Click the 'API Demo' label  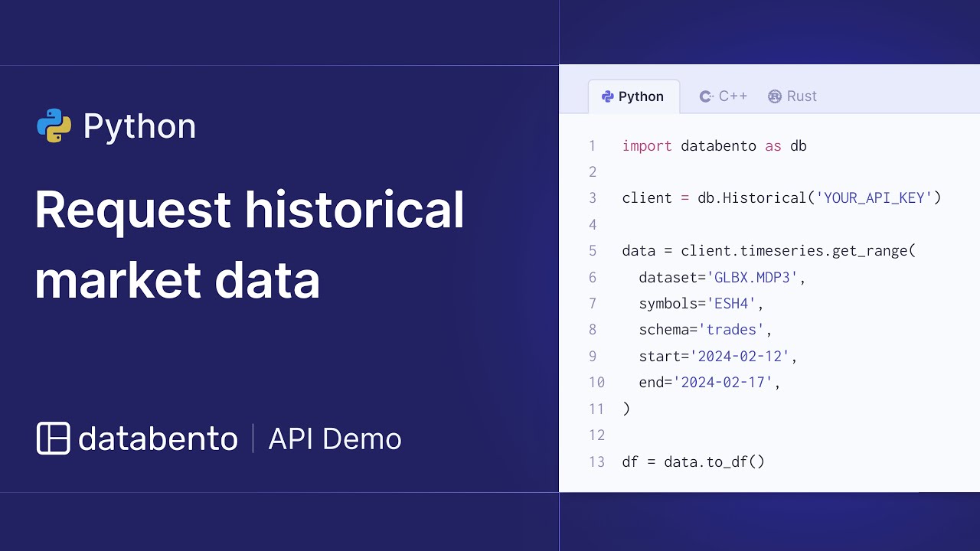[x=335, y=439]
